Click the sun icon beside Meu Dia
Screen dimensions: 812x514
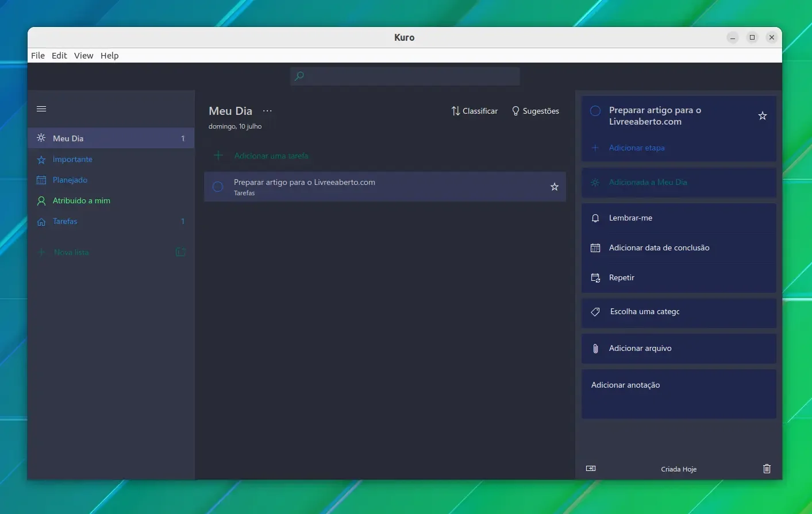click(41, 138)
